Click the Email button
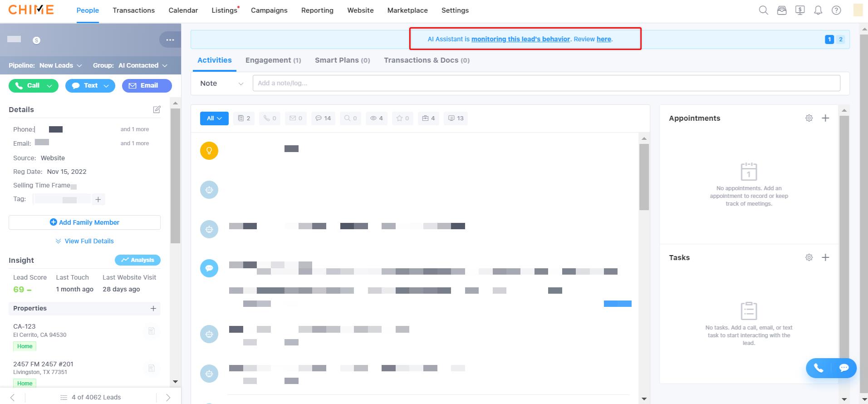868x404 pixels. coord(147,86)
